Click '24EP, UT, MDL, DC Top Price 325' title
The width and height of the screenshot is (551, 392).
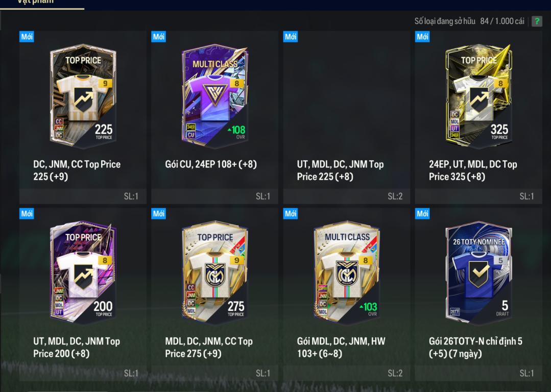(473, 170)
